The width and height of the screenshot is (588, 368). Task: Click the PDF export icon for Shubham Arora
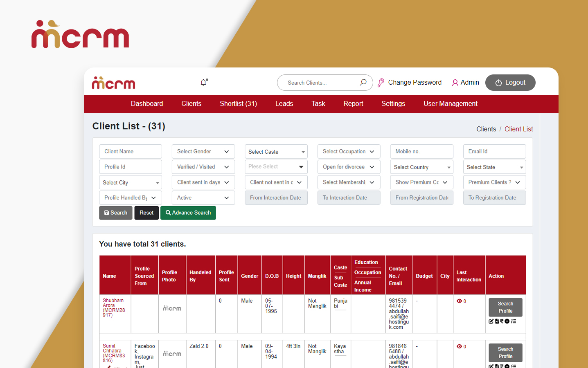click(497, 321)
